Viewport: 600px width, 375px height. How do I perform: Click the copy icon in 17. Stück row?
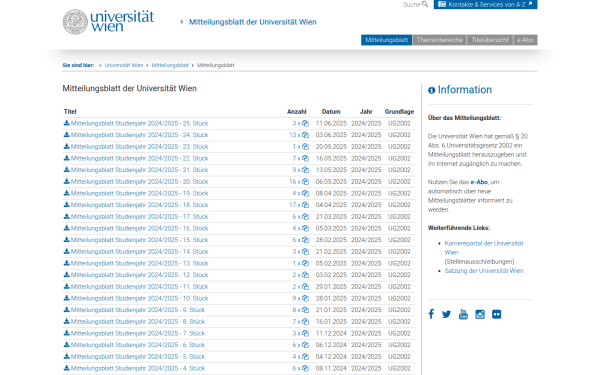305,217
